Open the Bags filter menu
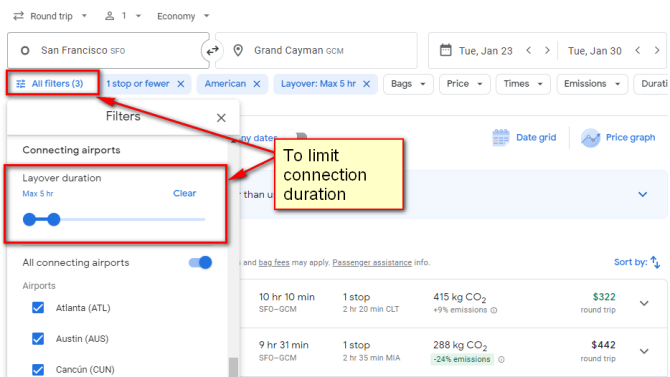The width and height of the screenshot is (670, 377). (408, 84)
